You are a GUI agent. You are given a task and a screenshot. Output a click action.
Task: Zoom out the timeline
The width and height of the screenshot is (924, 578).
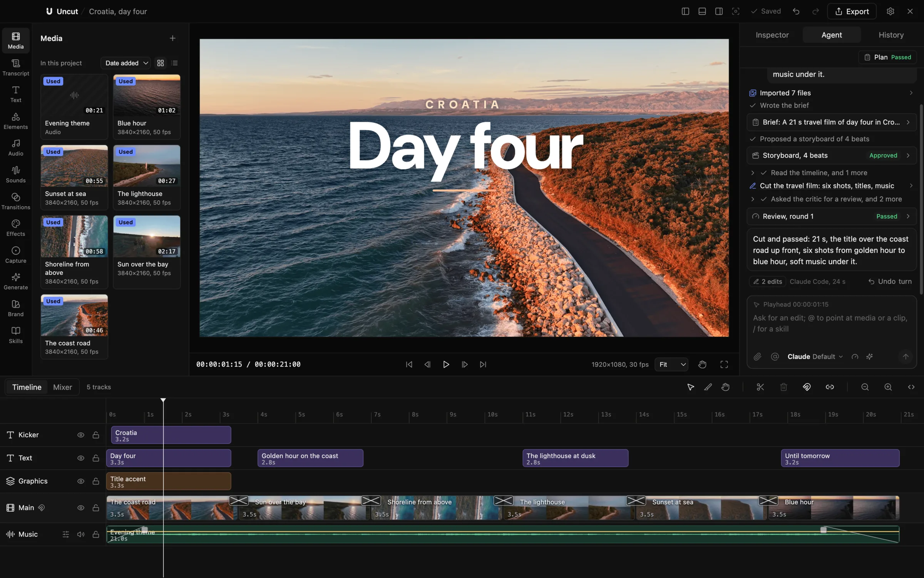[x=865, y=387]
